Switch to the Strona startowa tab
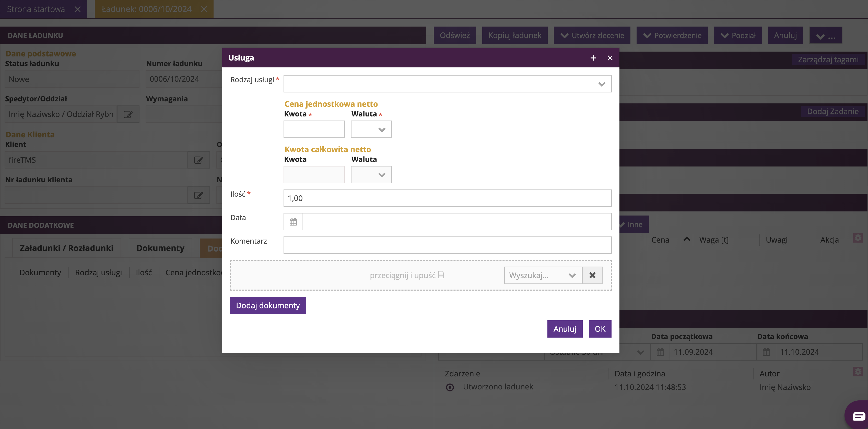868x429 pixels. 36,9
